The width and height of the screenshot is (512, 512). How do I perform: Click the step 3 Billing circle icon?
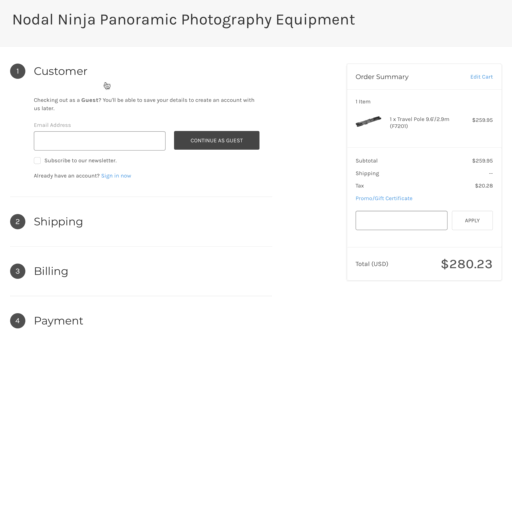point(18,271)
